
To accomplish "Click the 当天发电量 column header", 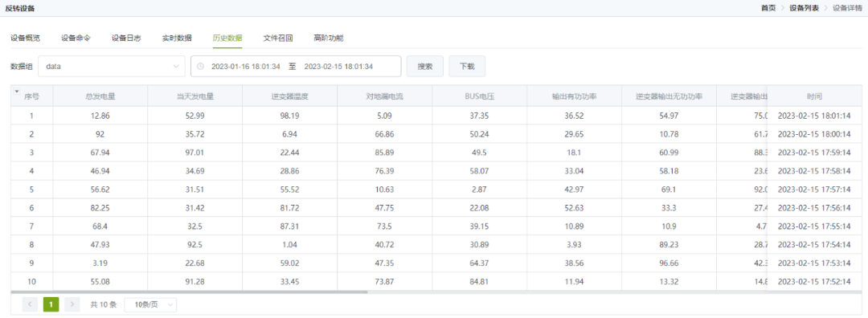I will pyautogui.click(x=194, y=96).
